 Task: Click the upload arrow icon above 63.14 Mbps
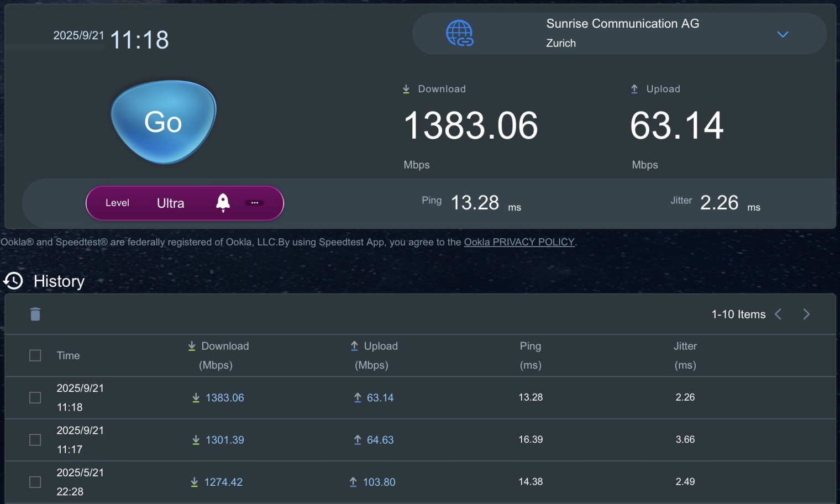(634, 89)
